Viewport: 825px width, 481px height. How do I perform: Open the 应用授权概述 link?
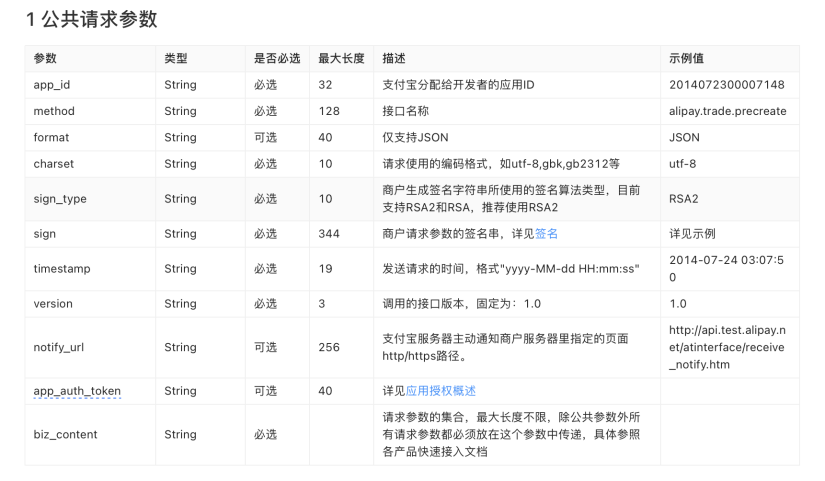coord(441,391)
